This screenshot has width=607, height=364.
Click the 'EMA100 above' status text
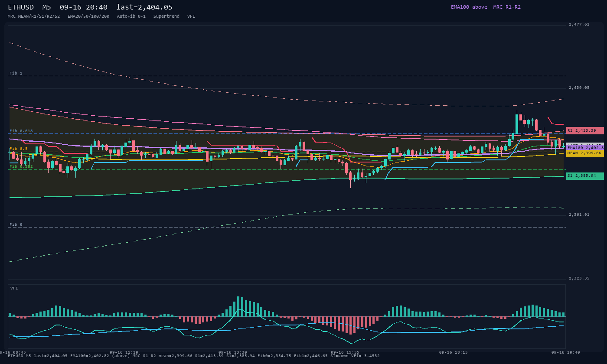point(469,7)
